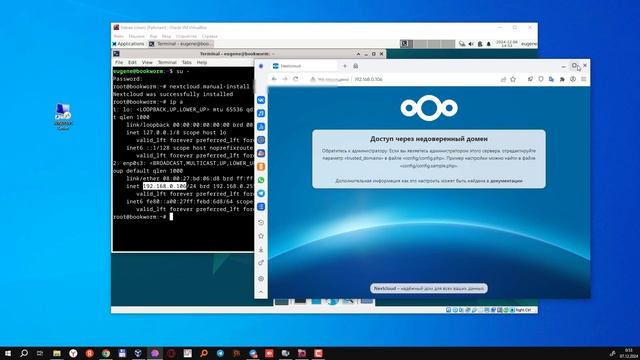Open Yandex Browser from the taskbar

click(73, 353)
